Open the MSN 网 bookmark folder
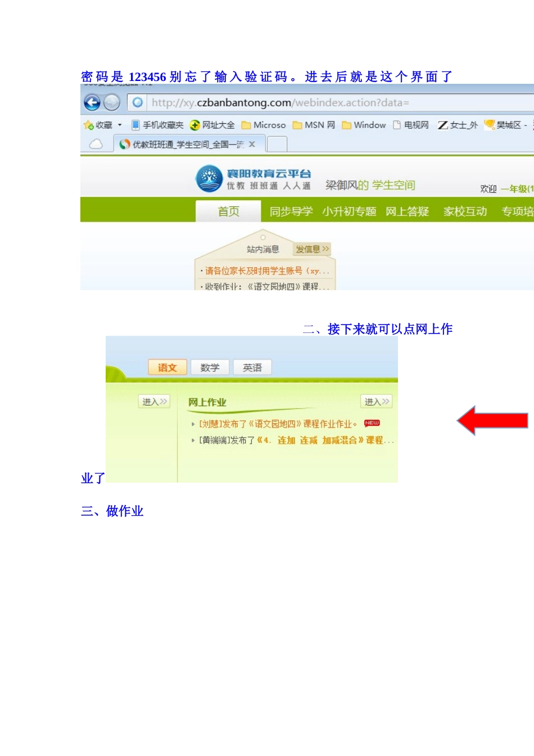The height and width of the screenshot is (756, 534). coord(314,125)
